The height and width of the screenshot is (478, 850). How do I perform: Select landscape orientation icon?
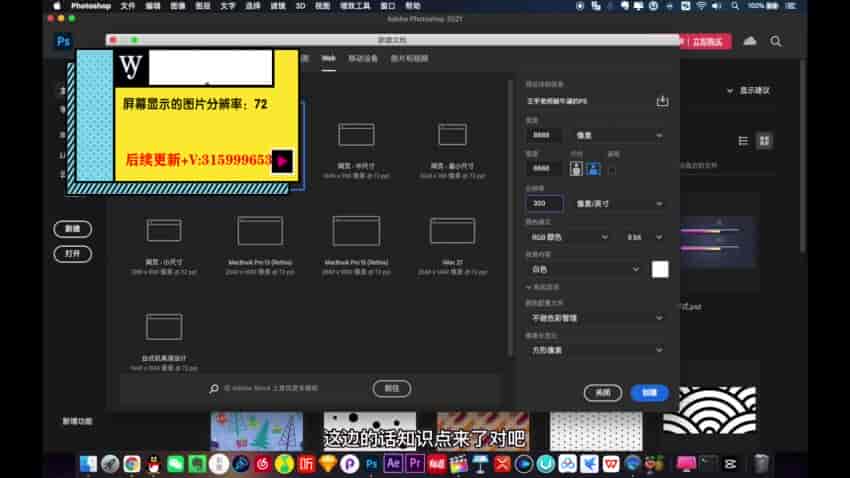(594, 169)
